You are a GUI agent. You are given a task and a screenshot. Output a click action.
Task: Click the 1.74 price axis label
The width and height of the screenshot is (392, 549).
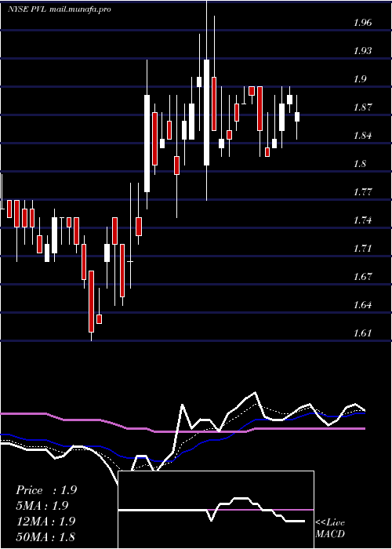coord(362,220)
